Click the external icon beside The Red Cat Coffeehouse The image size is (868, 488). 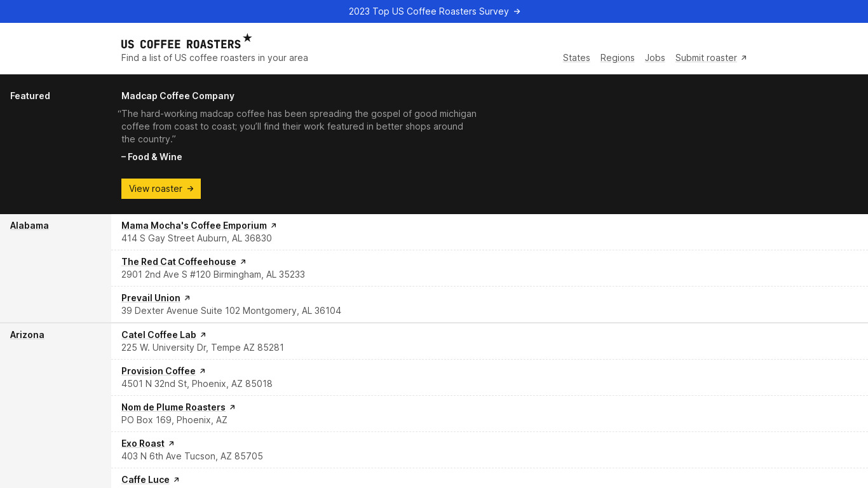click(243, 262)
